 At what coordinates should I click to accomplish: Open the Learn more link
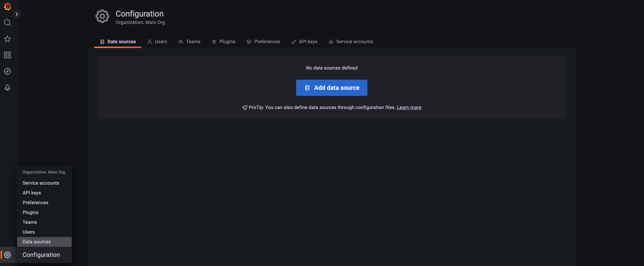[x=409, y=107]
